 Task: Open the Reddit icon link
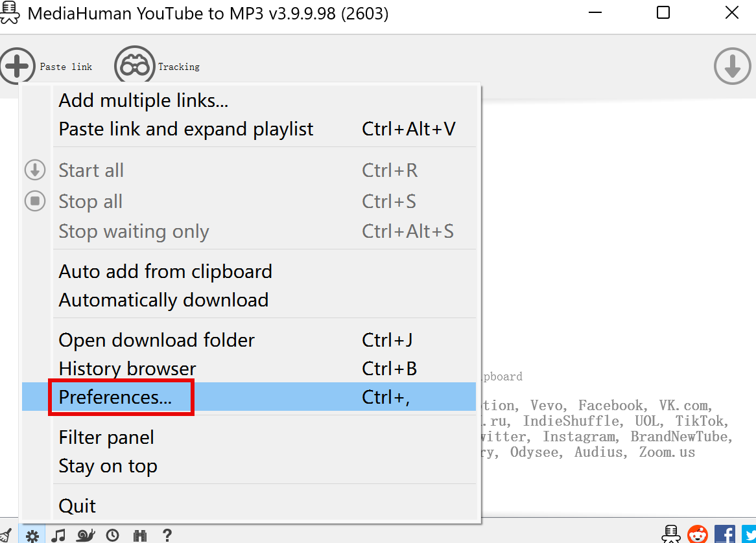(698, 535)
